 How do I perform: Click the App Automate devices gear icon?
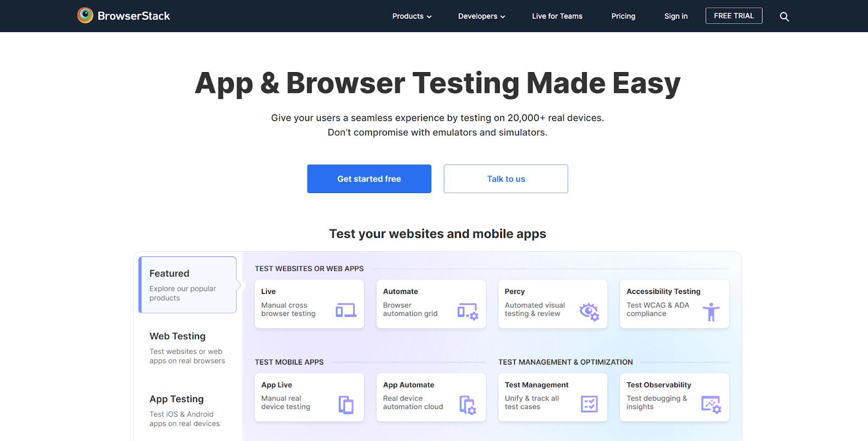pos(468,405)
